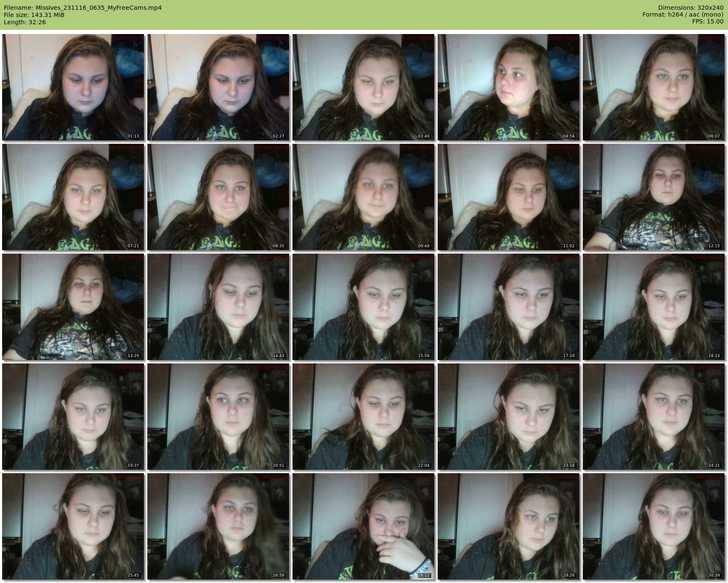Select the "FPS: 15.00" text
Viewport: 728px width, 583px height.
pos(708,22)
